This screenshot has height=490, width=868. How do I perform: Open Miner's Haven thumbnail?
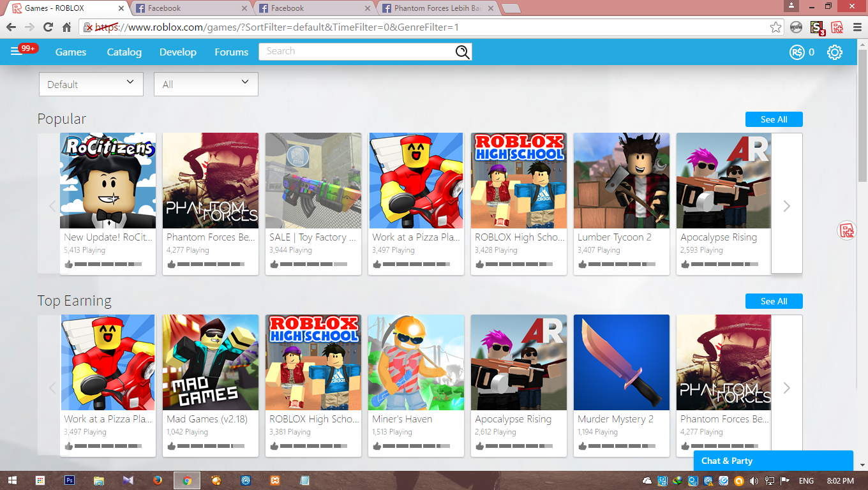point(416,362)
